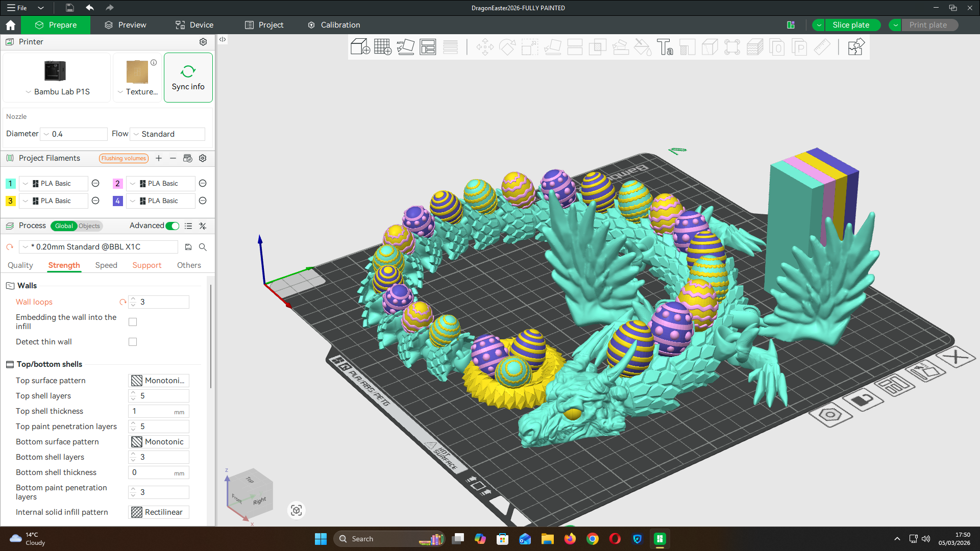Compare presets icon in Process header
This screenshot has height=551, width=980.
click(x=203, y=226)
